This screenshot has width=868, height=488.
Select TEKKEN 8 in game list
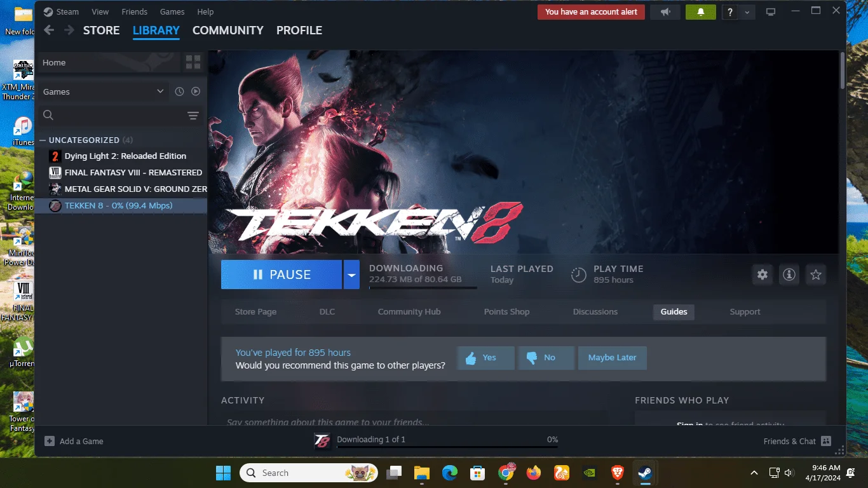coord(121,205)
